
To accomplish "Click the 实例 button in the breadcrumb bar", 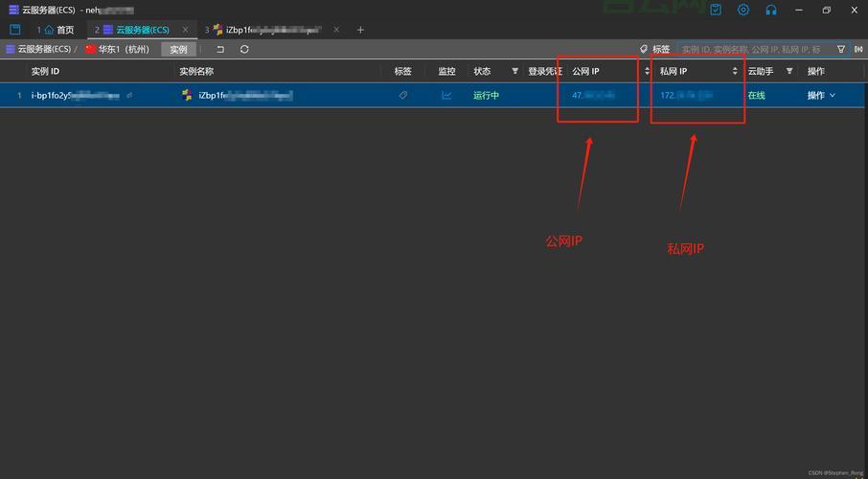I will (178, 49).
